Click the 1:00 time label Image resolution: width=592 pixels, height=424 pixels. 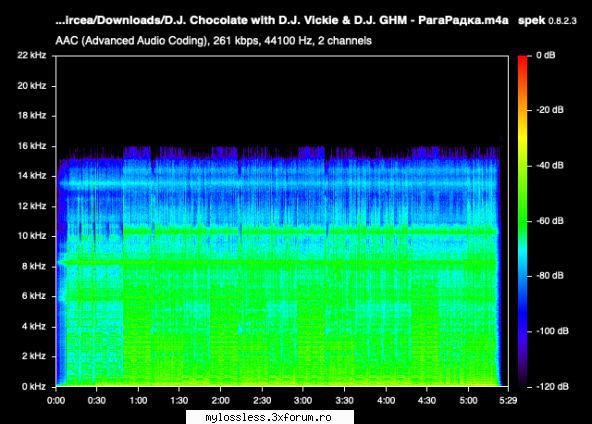[138, 401]
